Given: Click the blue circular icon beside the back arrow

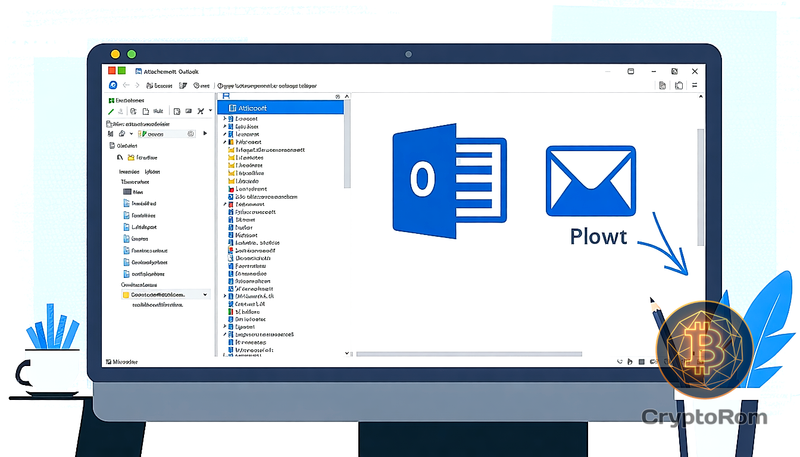Looking at the screenshot, I should pyautogui.click(x=113, y=85).
